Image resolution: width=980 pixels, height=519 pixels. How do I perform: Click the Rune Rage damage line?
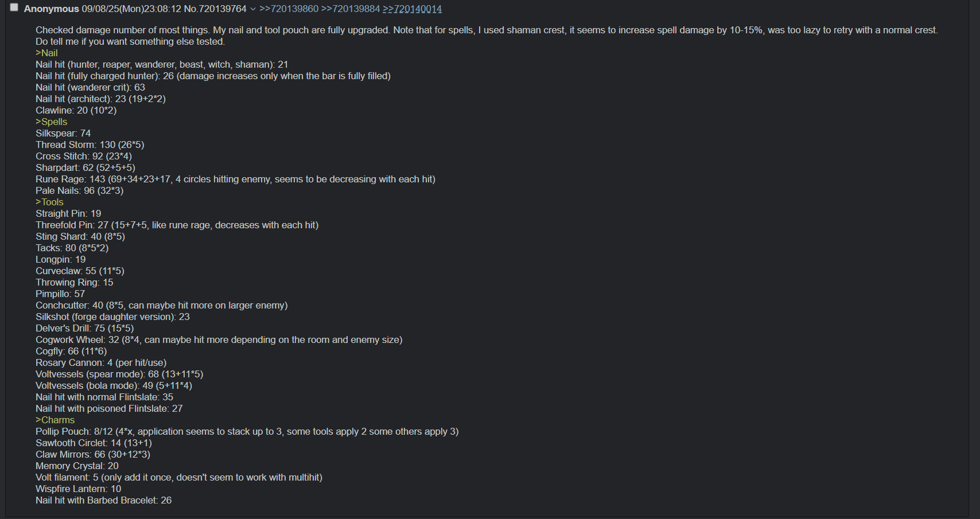[235, 179]
